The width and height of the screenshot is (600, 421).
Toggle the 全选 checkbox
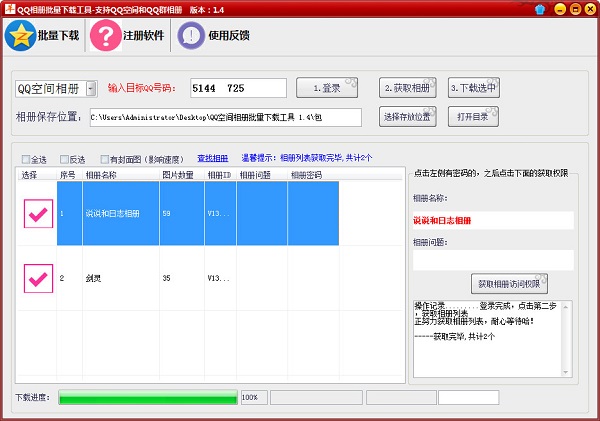pyautogui.click(x=26, y=159)
